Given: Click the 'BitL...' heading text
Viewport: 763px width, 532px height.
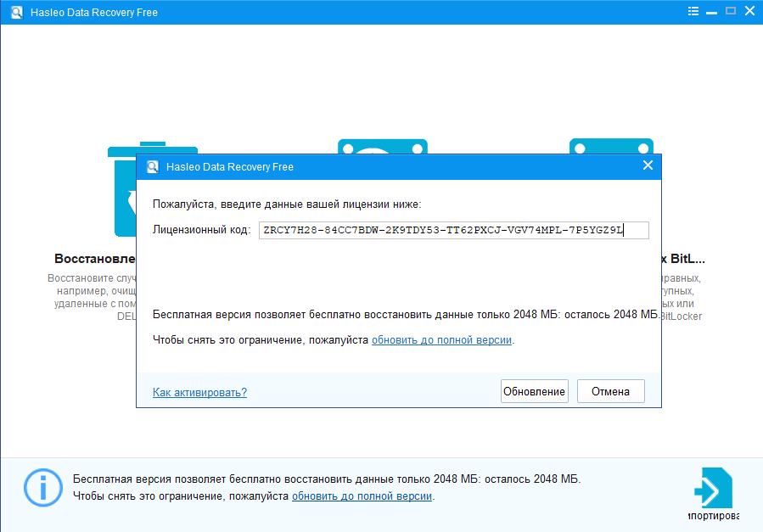Looking at the screenshot, I should [x=684, y=259].
